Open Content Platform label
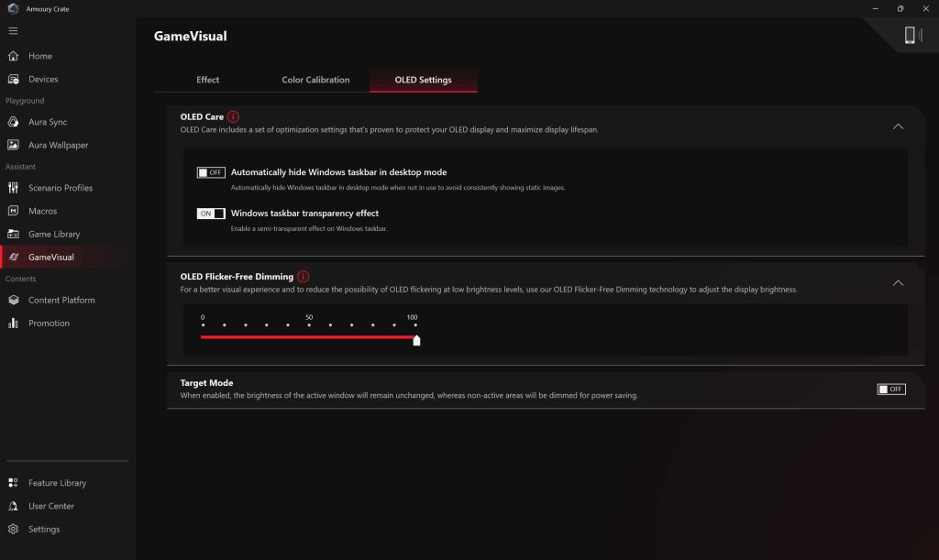 click(61, 300)
